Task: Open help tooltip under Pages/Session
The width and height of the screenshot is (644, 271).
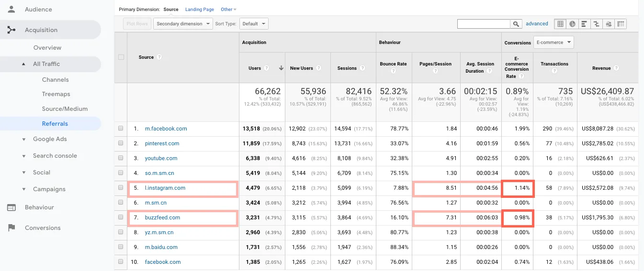Action: pos(435,71)
